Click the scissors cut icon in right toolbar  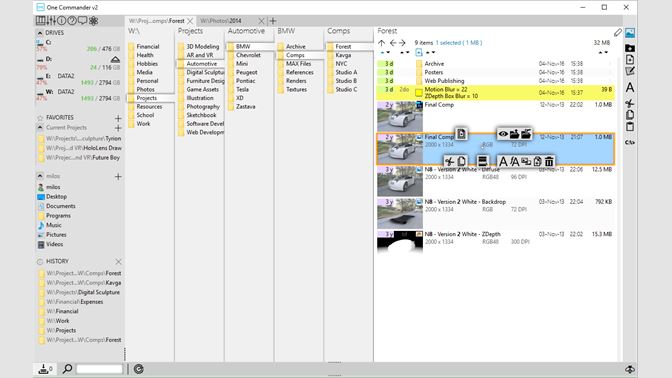tap(630, 103)
